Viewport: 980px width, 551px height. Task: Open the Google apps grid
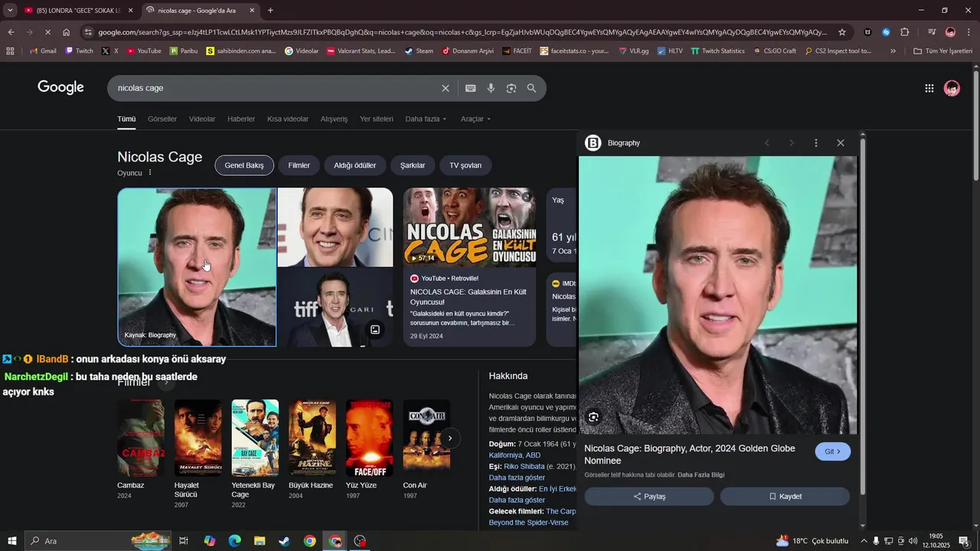tap(929, 88)
